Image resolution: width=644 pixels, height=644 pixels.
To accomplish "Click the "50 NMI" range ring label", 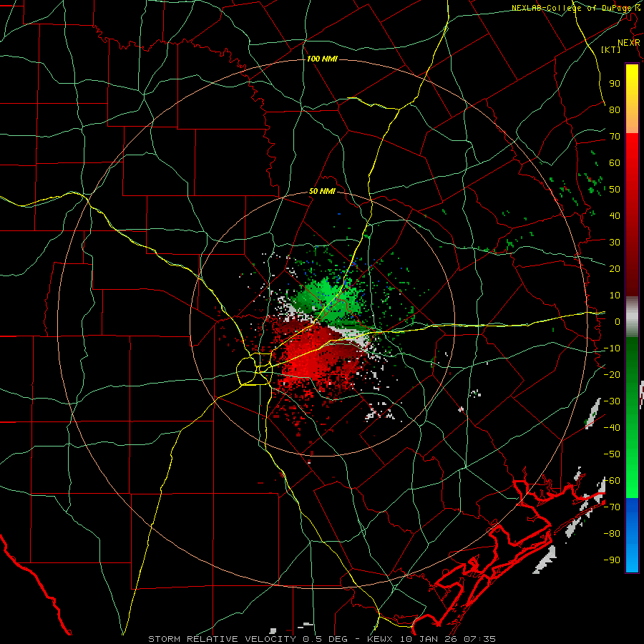I will (x=322, y=191).
